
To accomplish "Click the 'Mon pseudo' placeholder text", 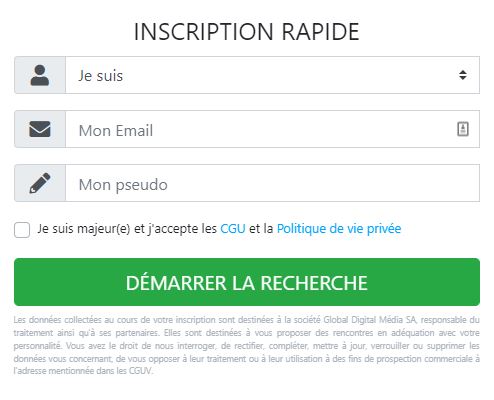I will (123, 185).
